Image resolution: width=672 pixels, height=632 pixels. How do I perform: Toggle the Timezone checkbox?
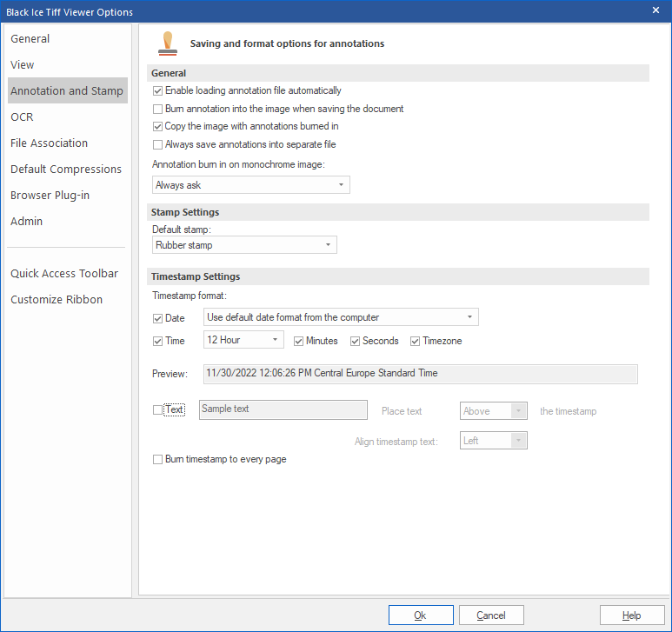tap(416, 341)
